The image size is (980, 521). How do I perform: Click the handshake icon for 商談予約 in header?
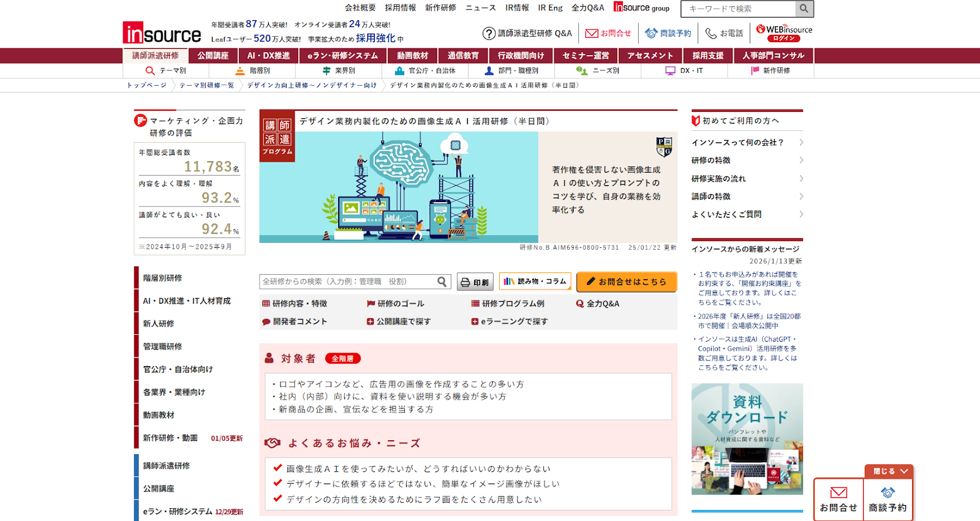coord(651,33)
